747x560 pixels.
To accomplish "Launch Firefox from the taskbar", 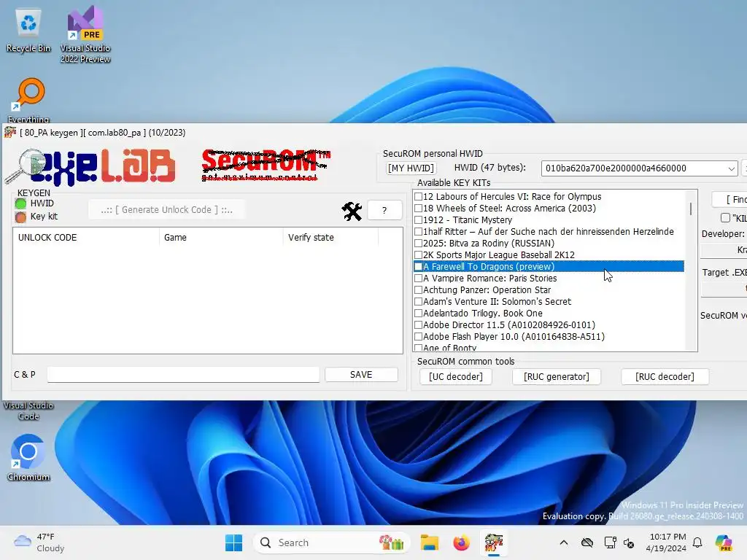I will [461, 542].
